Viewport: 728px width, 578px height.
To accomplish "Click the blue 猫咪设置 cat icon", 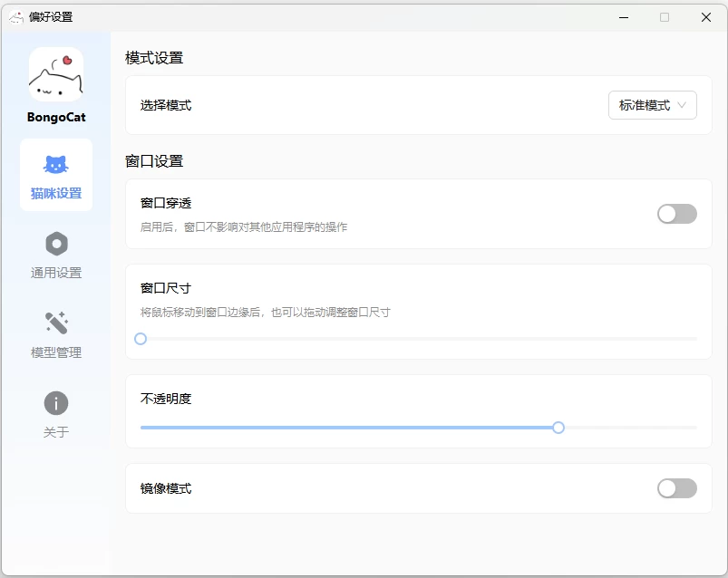I will [x=55, y=163].
